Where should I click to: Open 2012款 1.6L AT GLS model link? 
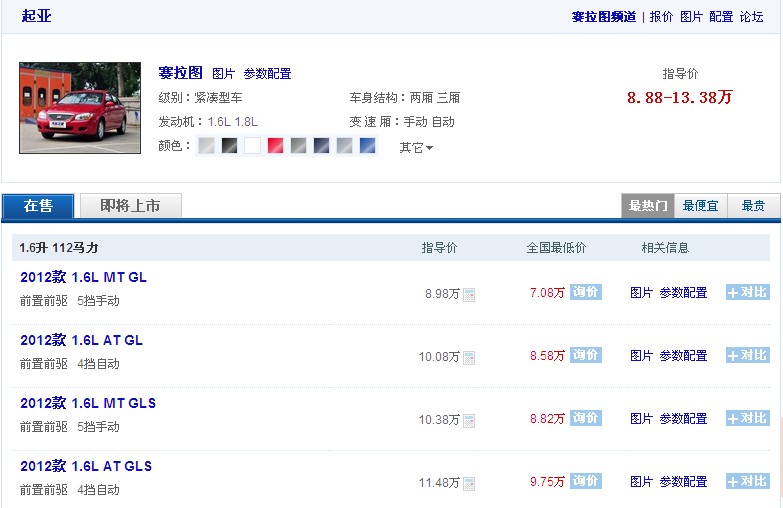86,466
